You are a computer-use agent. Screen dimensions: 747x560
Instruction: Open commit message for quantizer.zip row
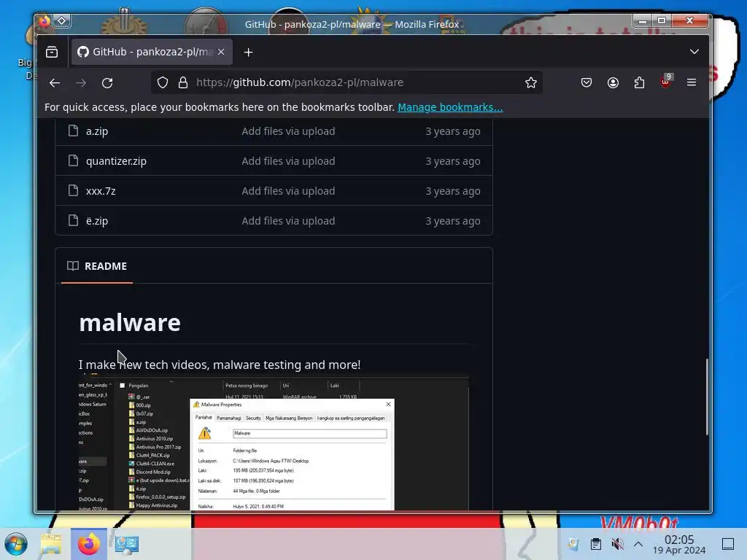click(288, 161)
